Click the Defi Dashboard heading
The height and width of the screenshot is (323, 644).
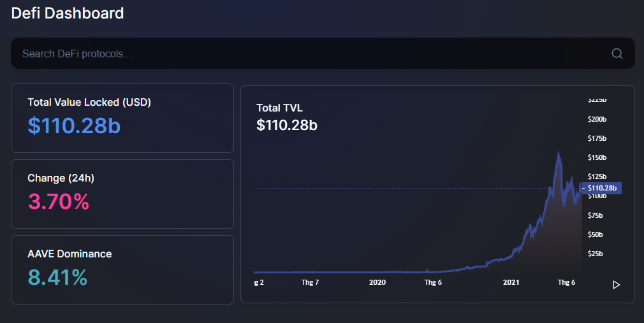68,13
